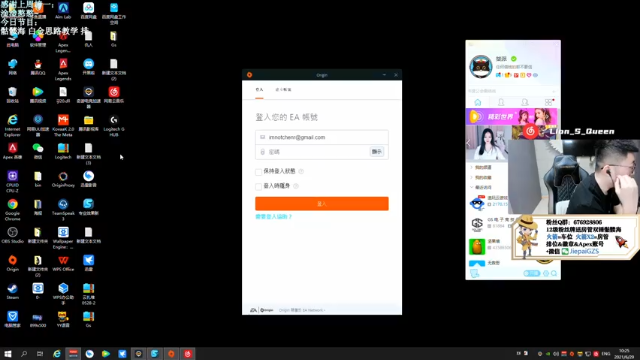Click the QQ online status green indicator
The image size is (640, 360).
pos(514,59)
